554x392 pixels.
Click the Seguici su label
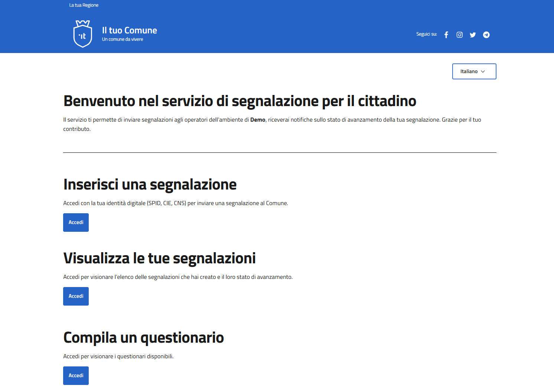pos(427,34)
